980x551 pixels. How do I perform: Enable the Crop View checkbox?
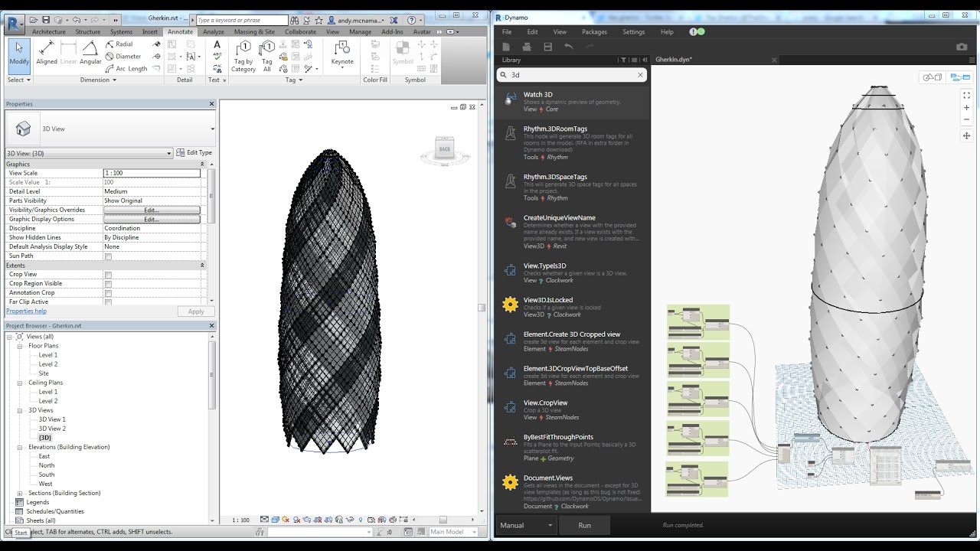click(108, 275)
